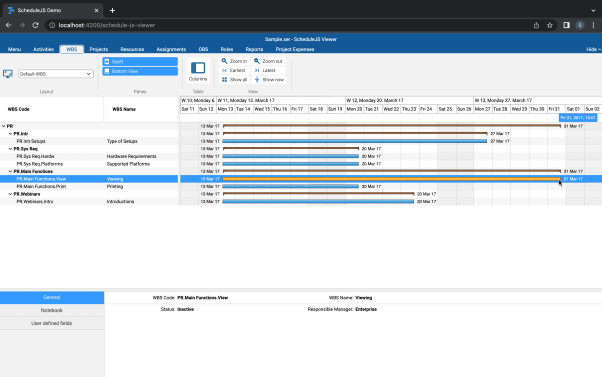Select the PR.Intr.Setups row

tap(89, 141)
